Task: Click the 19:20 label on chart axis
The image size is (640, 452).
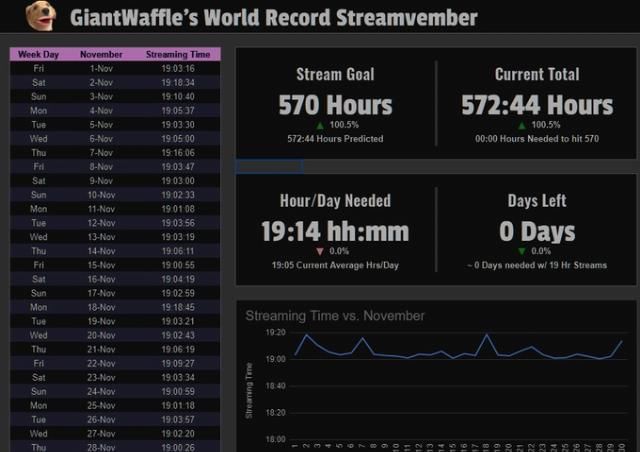Action: pyautogui.click(x=275, y=333)
